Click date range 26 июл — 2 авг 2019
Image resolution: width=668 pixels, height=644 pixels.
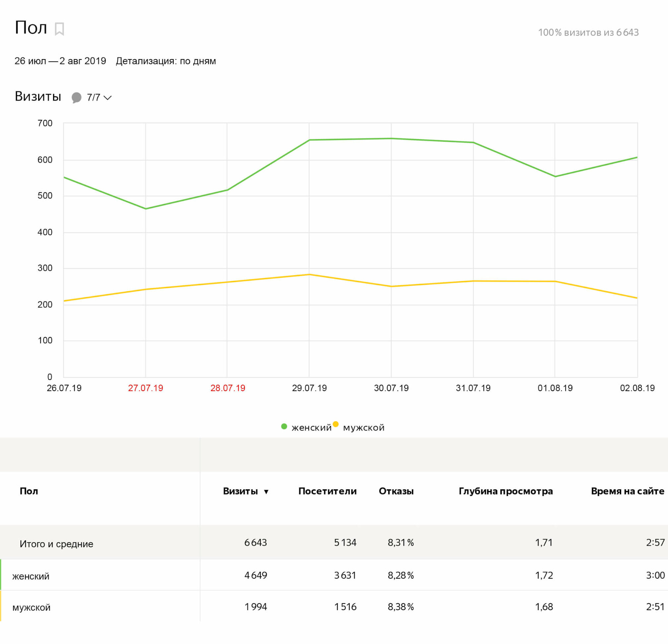click(60, 61)
